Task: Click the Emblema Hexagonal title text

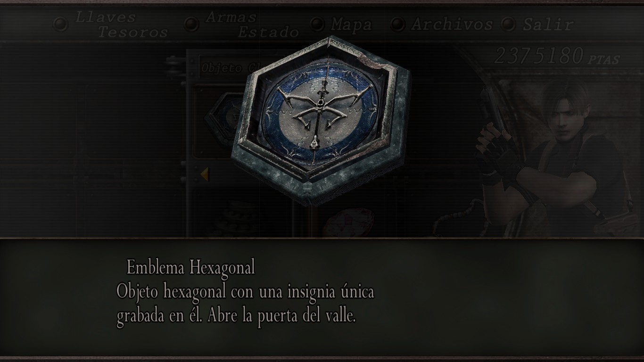Action: 191,268
